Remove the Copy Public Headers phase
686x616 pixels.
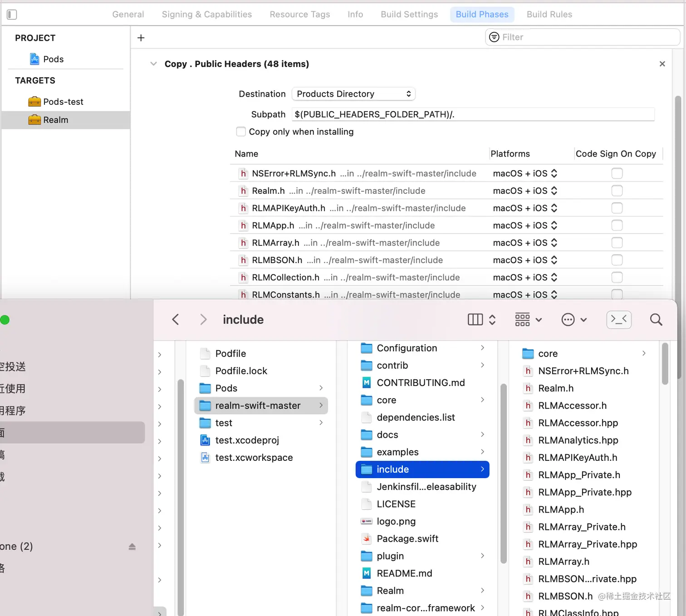662,64
